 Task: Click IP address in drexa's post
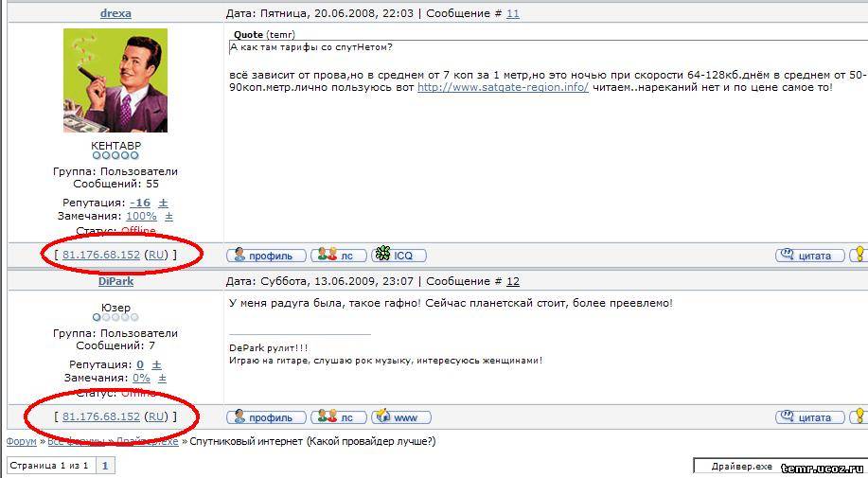[x=101, y=255]
